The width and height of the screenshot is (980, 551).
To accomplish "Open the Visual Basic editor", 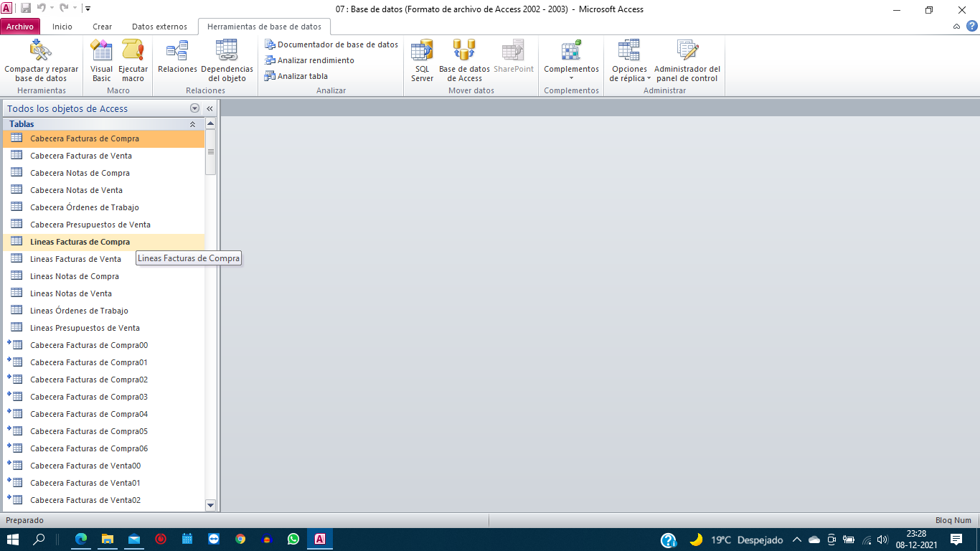I will [101, 61].
